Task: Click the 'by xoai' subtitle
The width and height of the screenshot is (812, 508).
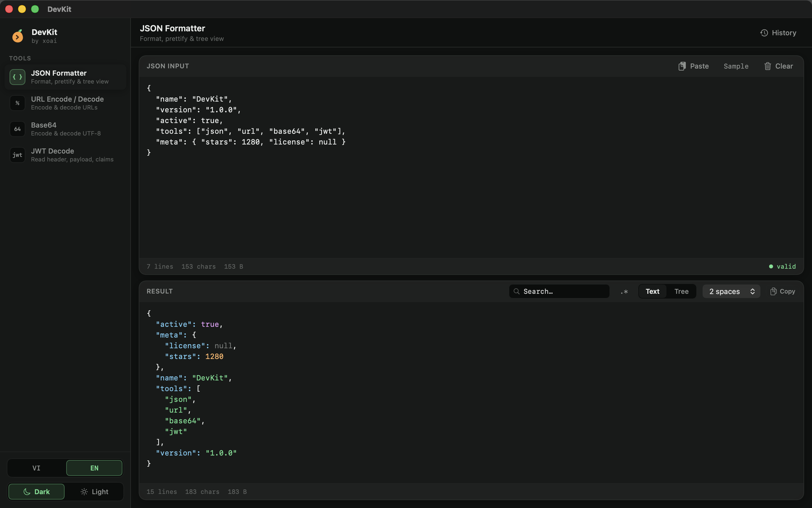Action: (44, 41)
